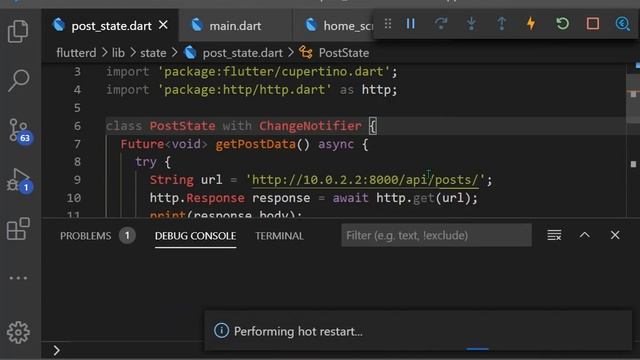Trigger Hot Reload lightning icon

531,24
